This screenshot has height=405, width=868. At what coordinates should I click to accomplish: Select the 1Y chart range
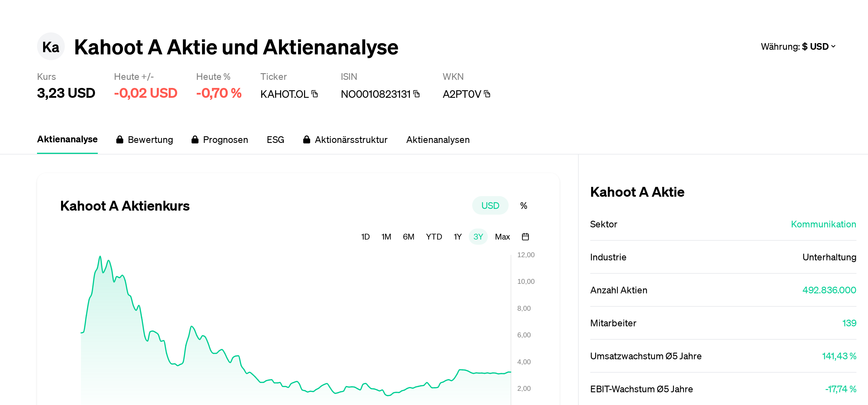(x=457, y=237)
